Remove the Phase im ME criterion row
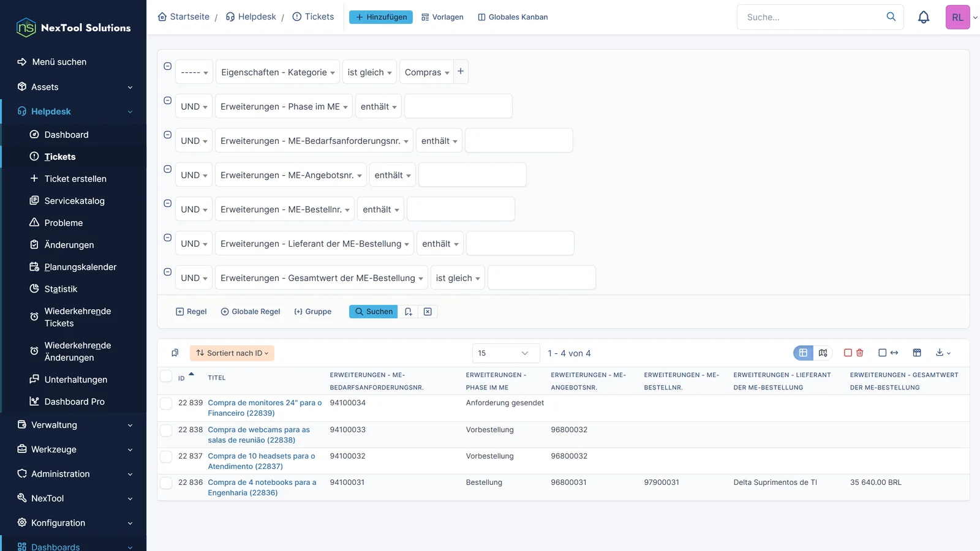The height and width of the screenshot is (551, 980). [x=167, y=100]
